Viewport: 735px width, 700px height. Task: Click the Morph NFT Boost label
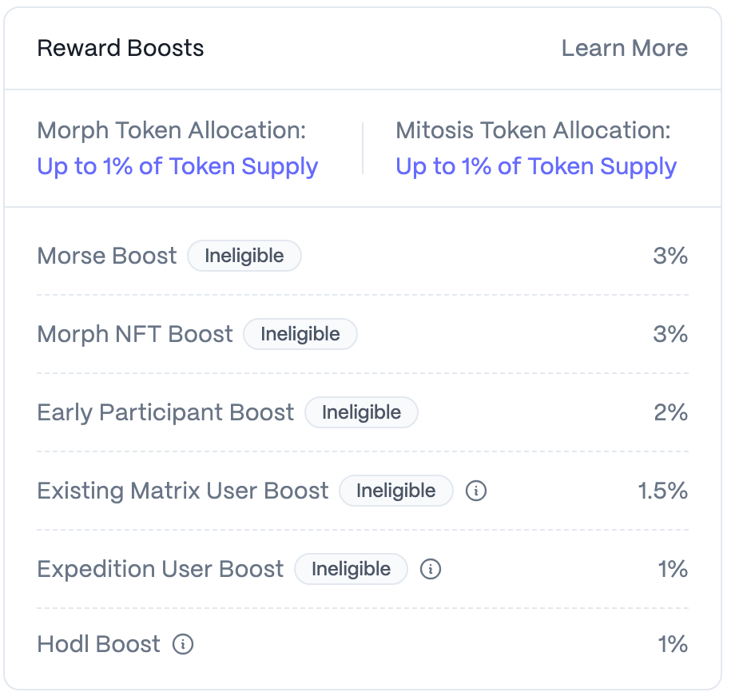click(x=135, y=334)
